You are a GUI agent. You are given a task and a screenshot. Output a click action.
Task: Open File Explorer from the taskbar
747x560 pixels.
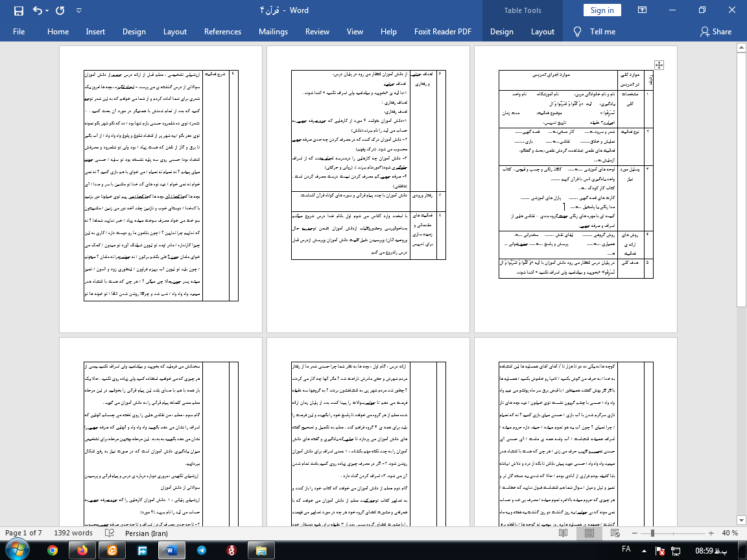pos(261,550)
